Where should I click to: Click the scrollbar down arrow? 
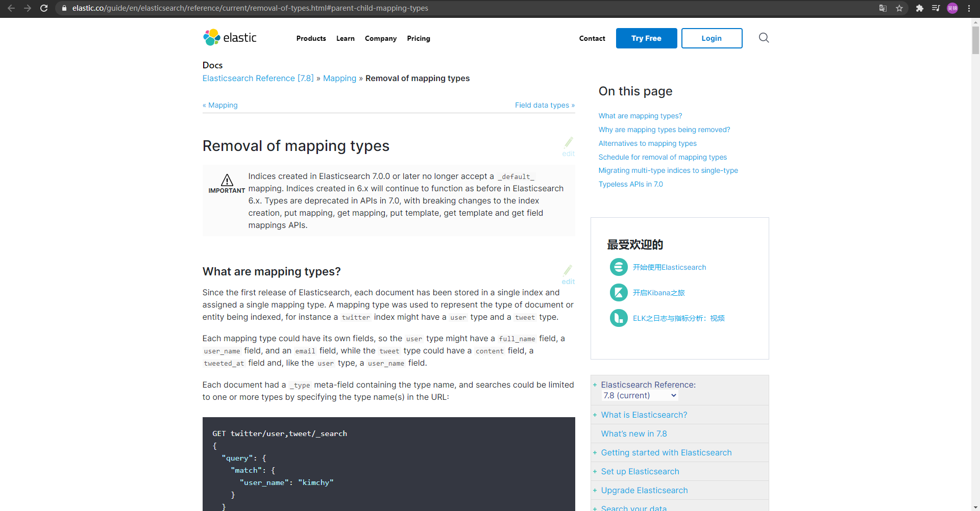[x=975, y=507]
